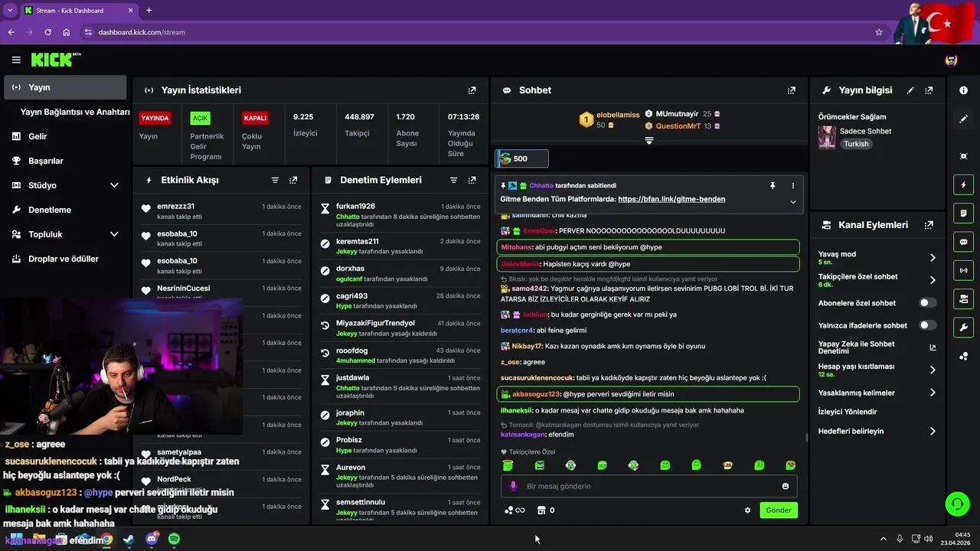This screenshot has height=551, width=980.
Task: Expand the Topluluk sidebar section
Action: pyautogui.click(x=114, y=234)
